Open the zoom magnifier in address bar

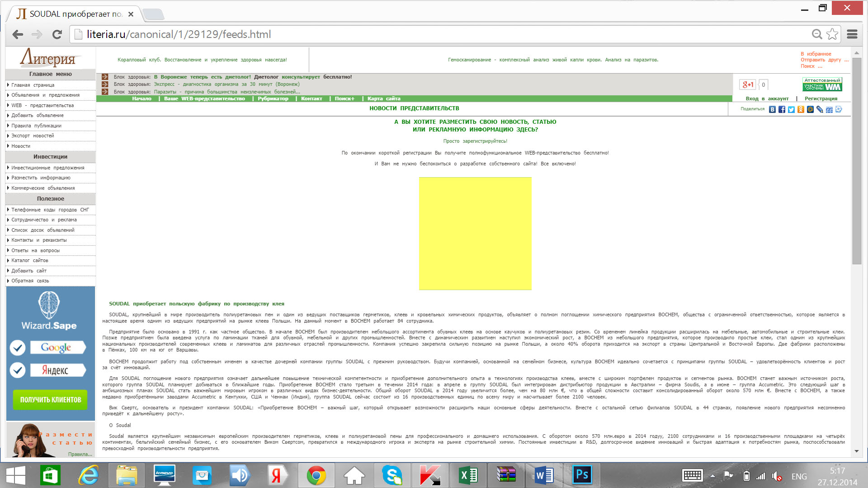point(816,34)
